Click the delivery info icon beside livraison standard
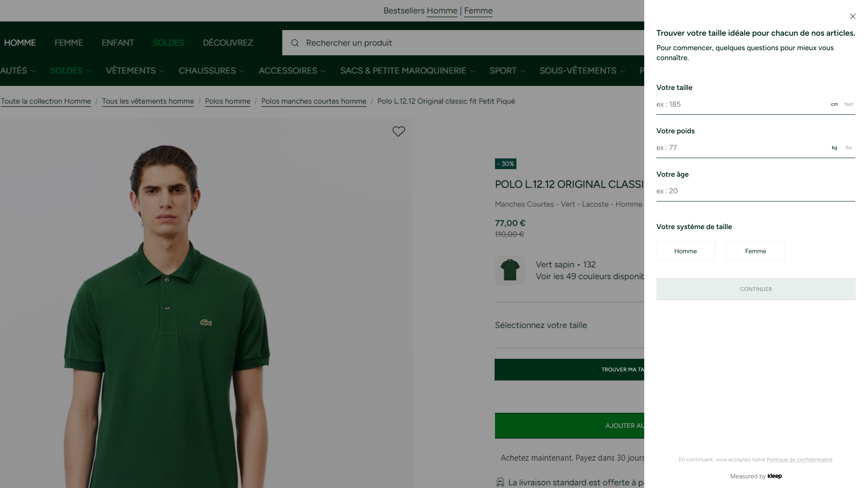Screen dimensions: 868x488 (x=500, y=482)
